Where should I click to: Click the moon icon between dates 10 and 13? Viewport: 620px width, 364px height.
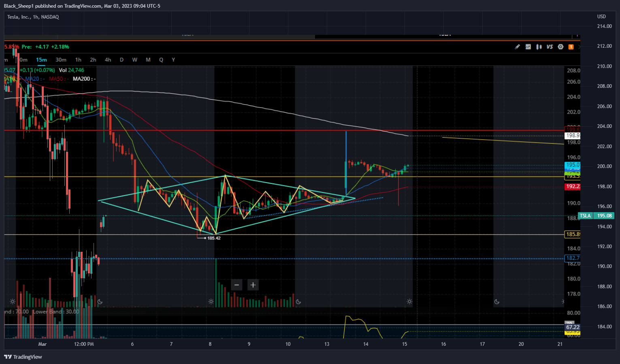(298, 302)
